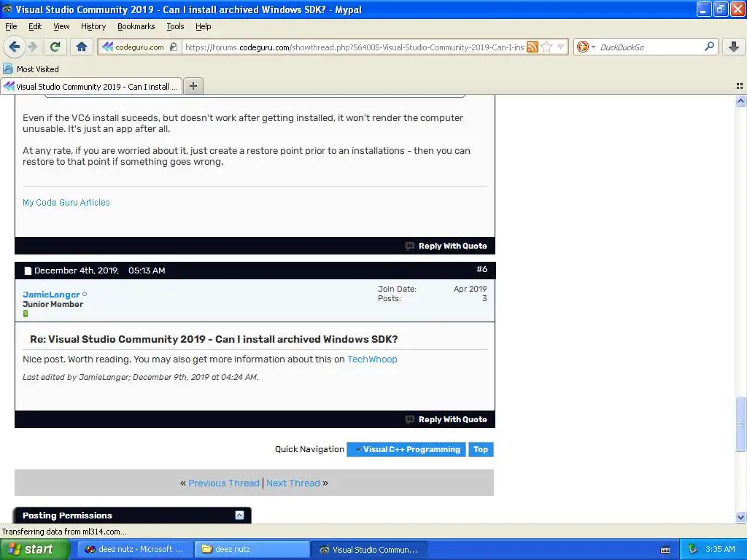Click the network tray icon near clock
Image resolution: width=747 pixels, height=560 pixels.
click(x=692, y=549)
